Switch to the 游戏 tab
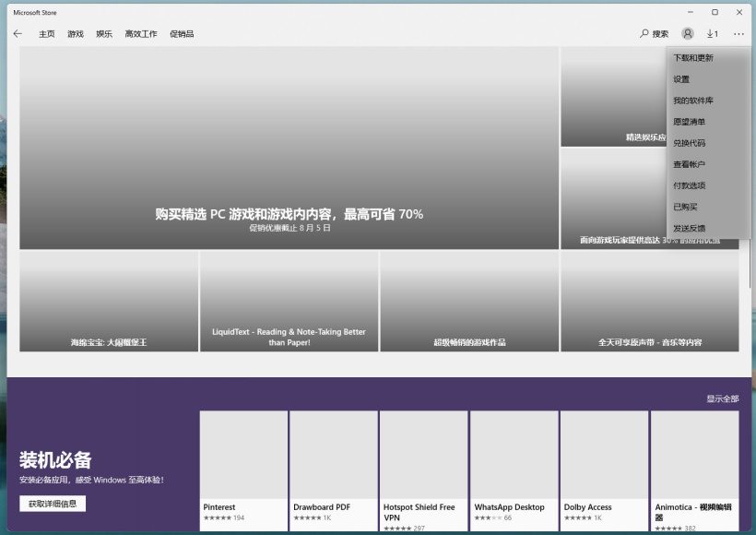The width and height of the screenshot is (756, 535). coord(76,34)
